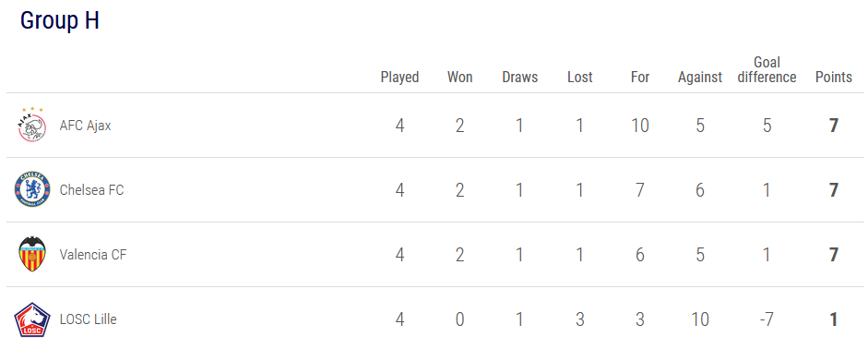Click the Draws column header
Image resolution: width=868 pixels, height=349 pixels.
[x=520, y=77]
